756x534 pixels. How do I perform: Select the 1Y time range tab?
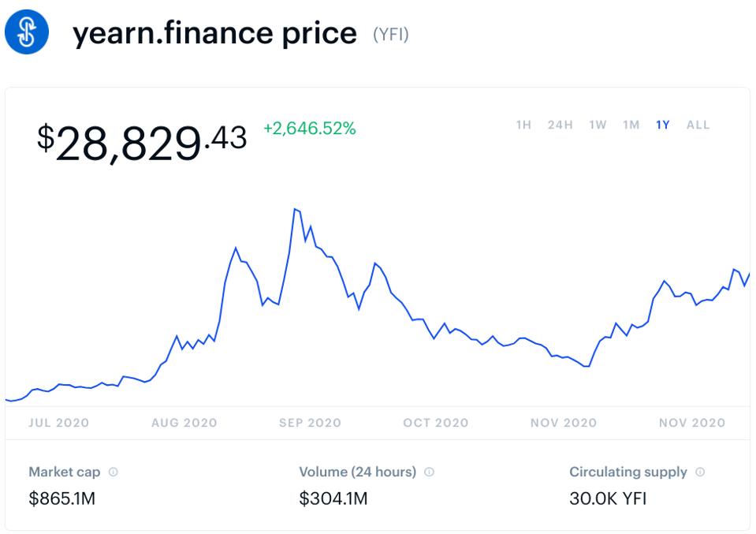662,125
